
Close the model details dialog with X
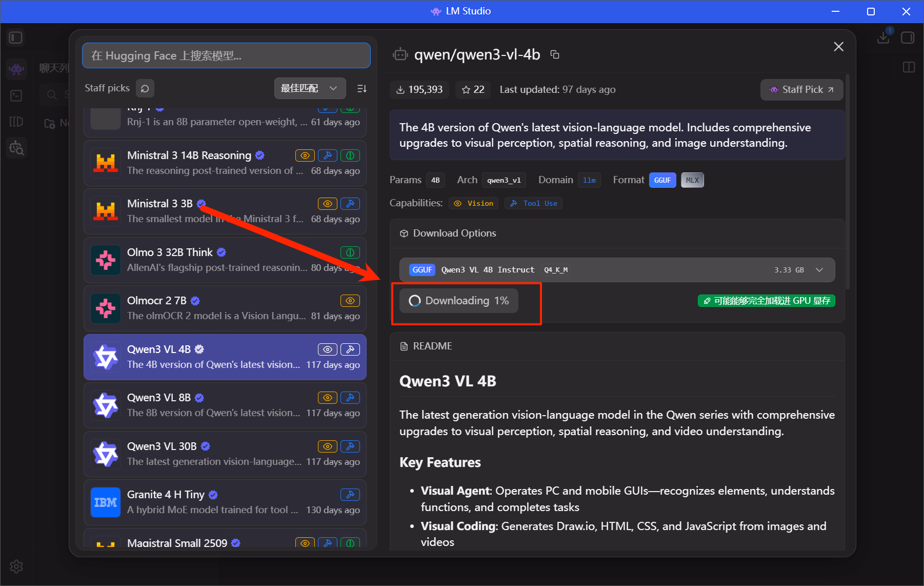pos(839,47)
